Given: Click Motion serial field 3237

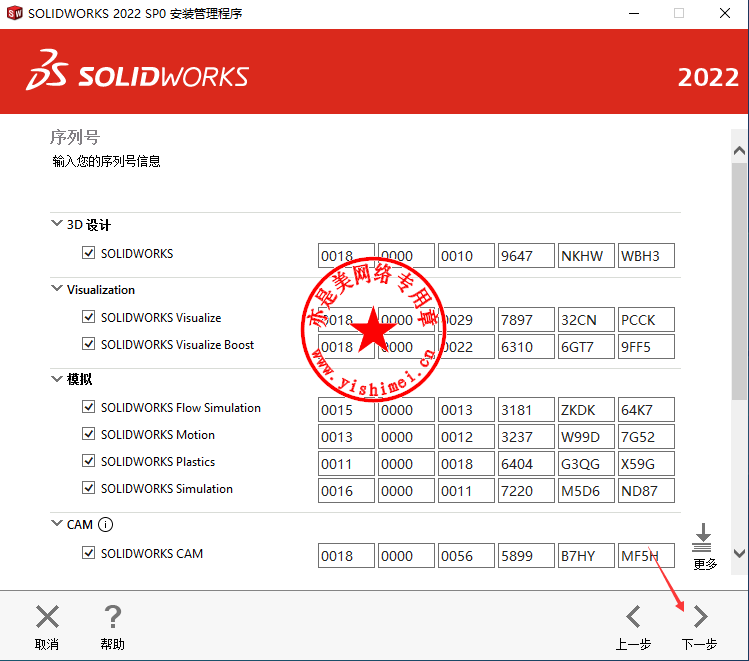Looking at the screenshot, I should tap(526, 437).
